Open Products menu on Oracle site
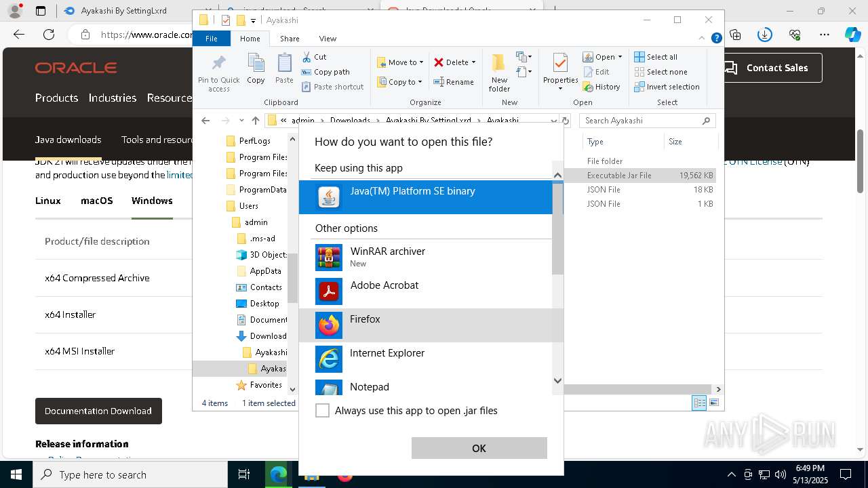The image size is (868, 488). pos(56,98)
